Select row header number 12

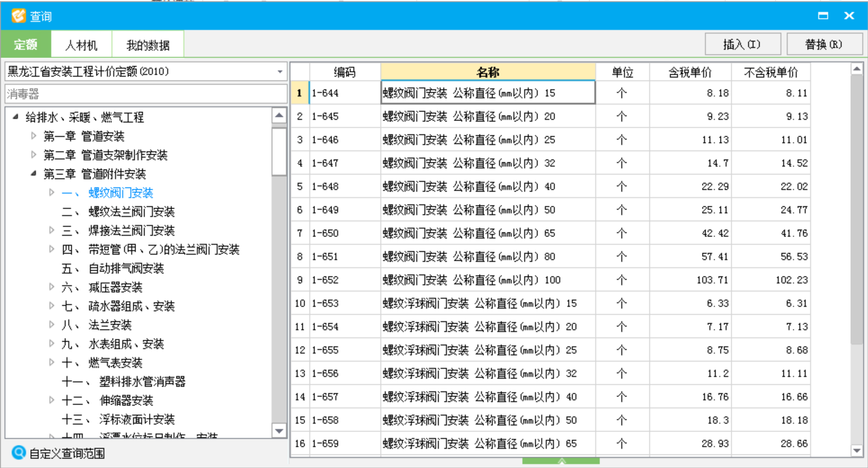[300, 350]
